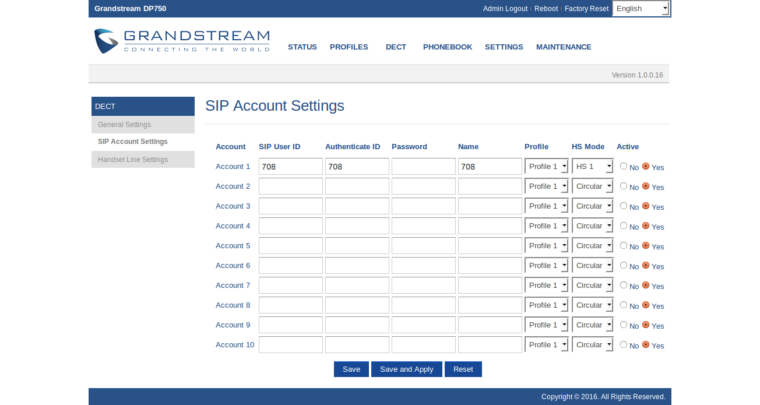The width and height of the screenshot is (760, 405).
Task: Open HS Mode dropdown for Account 1
Action: 592,166
